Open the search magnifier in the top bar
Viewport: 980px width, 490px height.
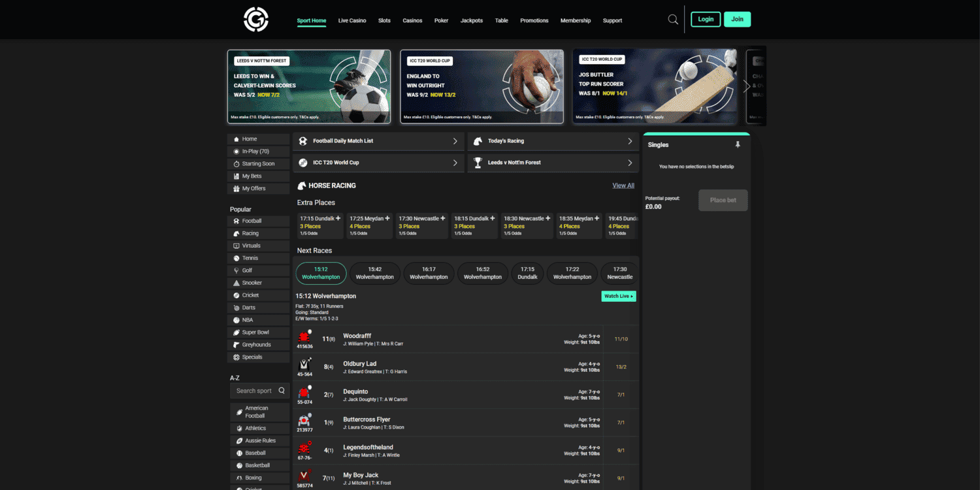click(x=673, y=20)
